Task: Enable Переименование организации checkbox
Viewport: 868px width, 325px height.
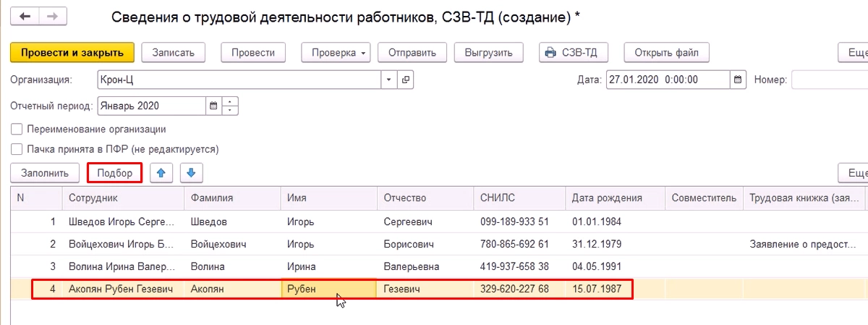Action: coord(16,130)
